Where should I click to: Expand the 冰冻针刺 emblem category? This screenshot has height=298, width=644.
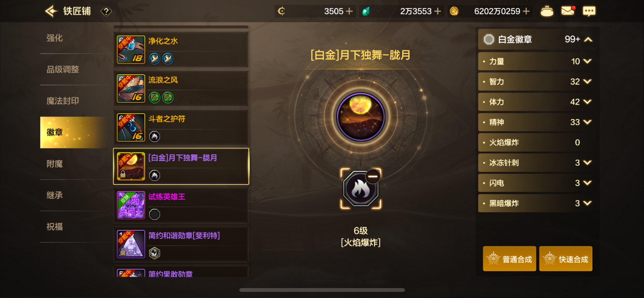[587, 162]
